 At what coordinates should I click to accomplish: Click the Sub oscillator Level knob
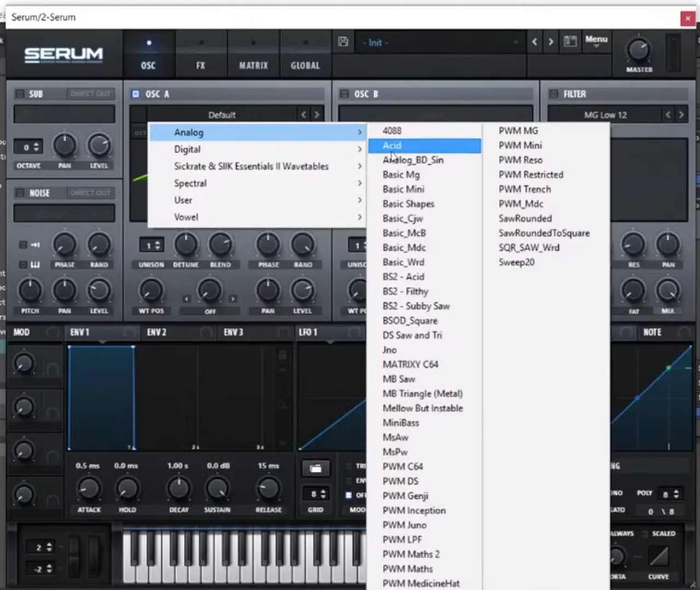(99, 145)
